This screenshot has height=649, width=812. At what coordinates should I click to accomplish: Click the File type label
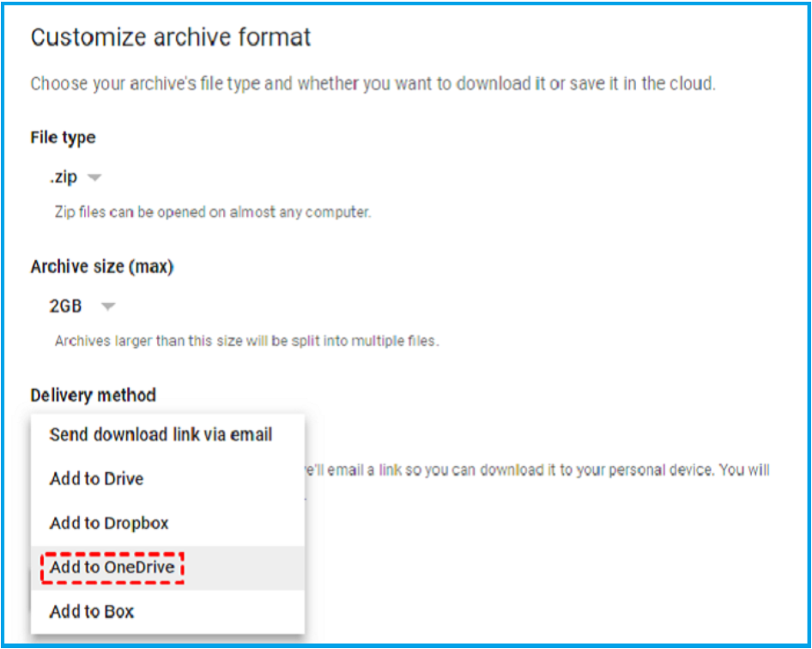tap(64, 137)
